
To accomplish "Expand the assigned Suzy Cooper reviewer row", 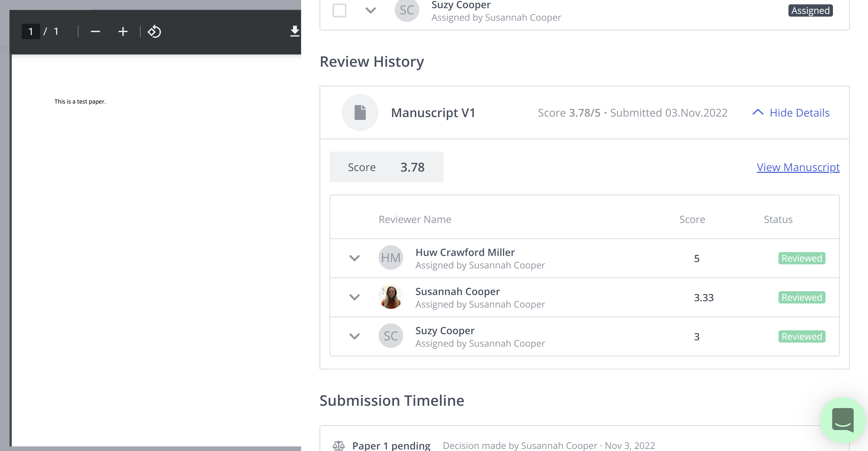I will 371,10.
